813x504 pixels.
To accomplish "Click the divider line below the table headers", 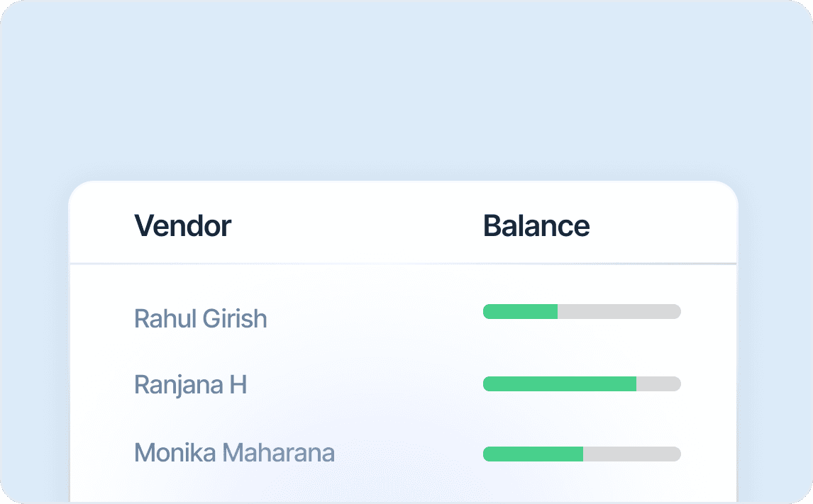I will tap(403, 264).
